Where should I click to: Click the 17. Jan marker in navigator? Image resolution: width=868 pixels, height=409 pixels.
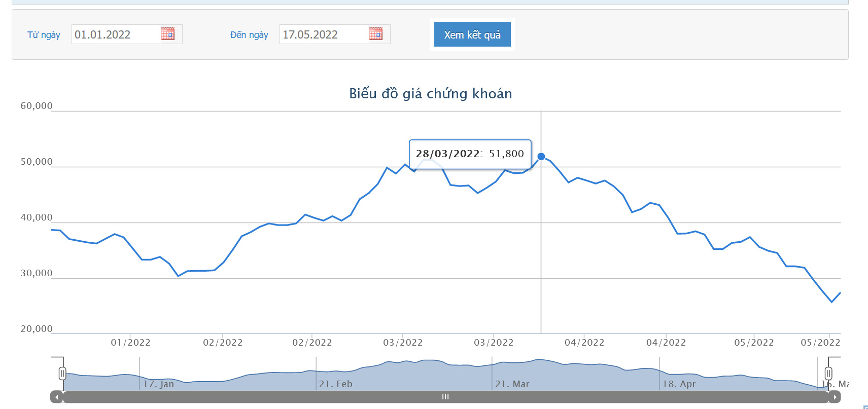coord(158,384)
